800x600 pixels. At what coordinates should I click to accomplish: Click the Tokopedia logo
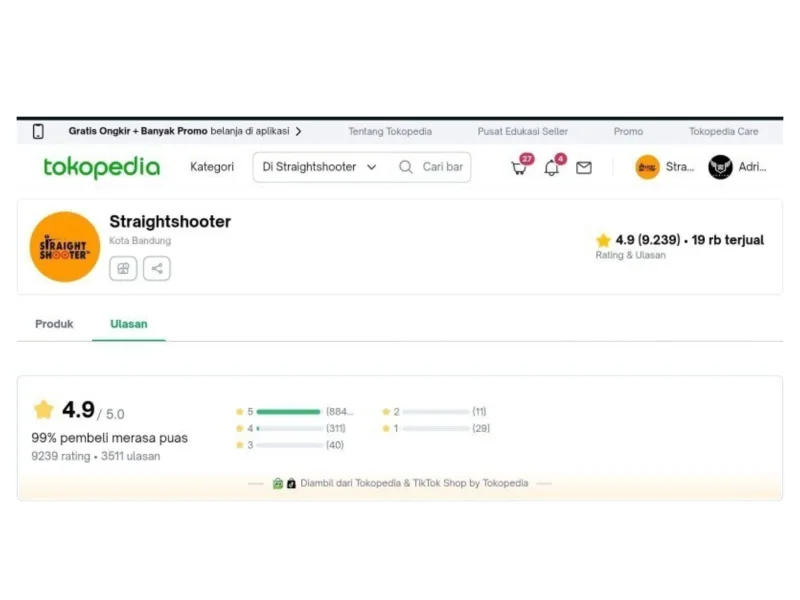point(102,167)
